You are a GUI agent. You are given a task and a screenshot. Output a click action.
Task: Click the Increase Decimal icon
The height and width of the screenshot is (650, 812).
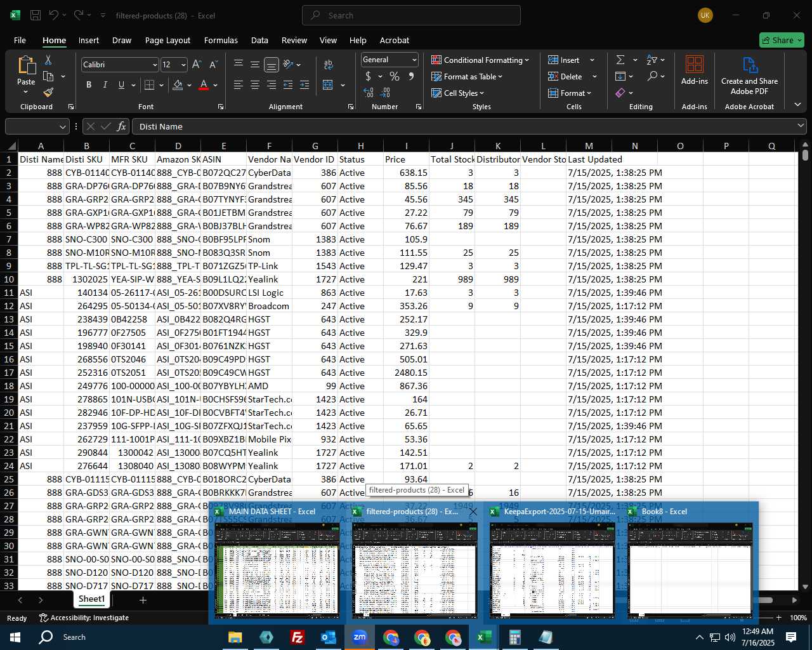369,93
